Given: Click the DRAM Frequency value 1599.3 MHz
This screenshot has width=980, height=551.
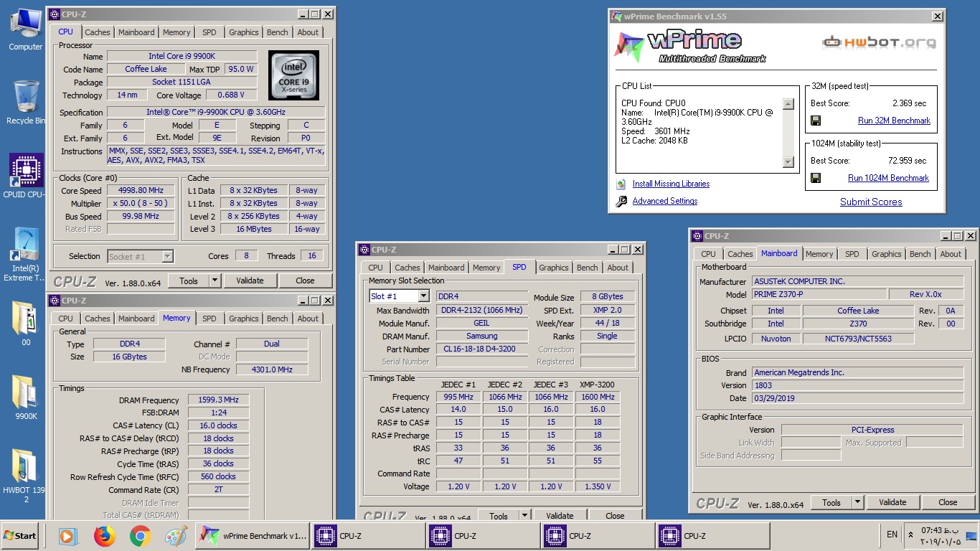Looking at the screenshot, I should (218, 400).
